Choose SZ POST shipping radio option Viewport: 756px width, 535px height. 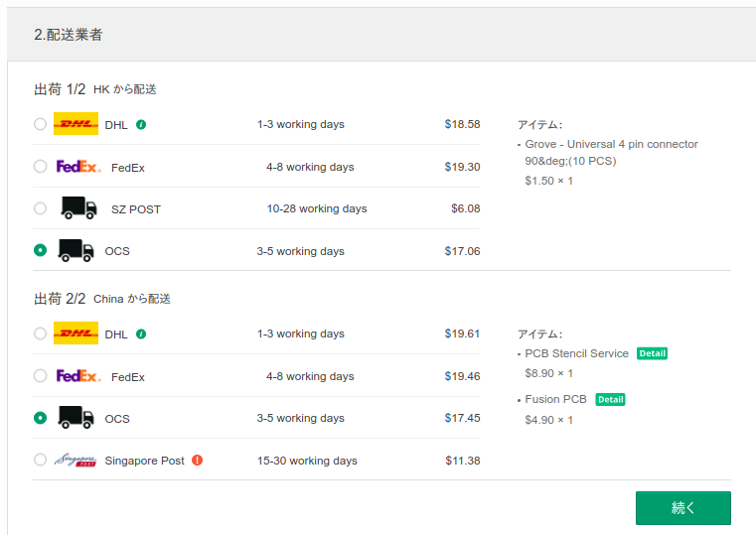click(x=40, y=208)
